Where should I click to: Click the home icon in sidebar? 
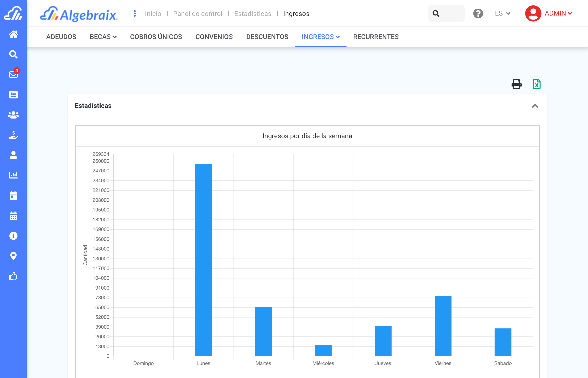coord(13,34)
